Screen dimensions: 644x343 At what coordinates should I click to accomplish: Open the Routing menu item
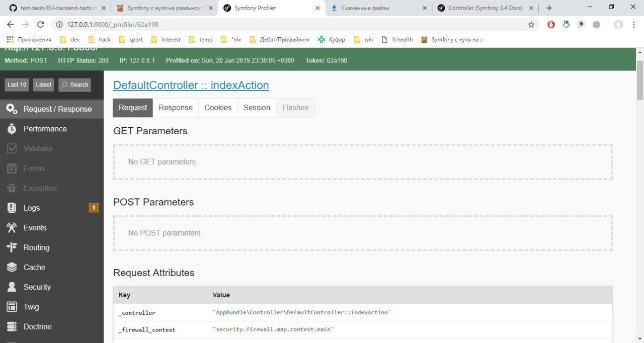(52, 247)
